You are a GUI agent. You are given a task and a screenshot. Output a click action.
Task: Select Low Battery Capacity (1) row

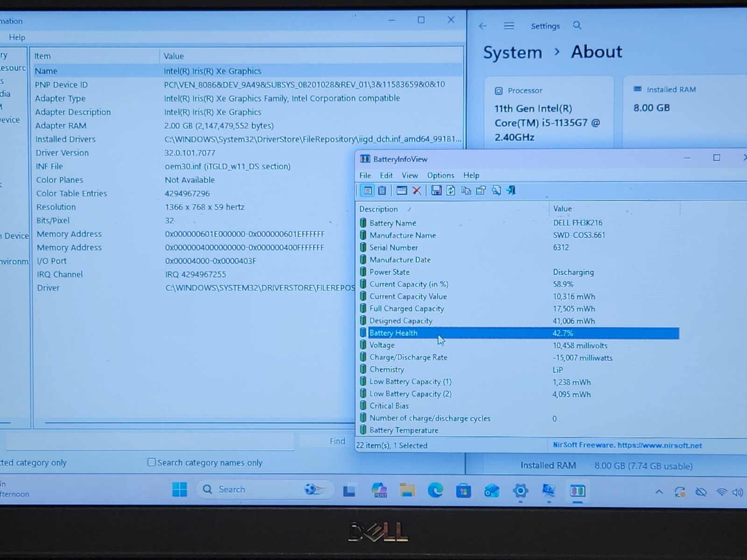[518, 382]
